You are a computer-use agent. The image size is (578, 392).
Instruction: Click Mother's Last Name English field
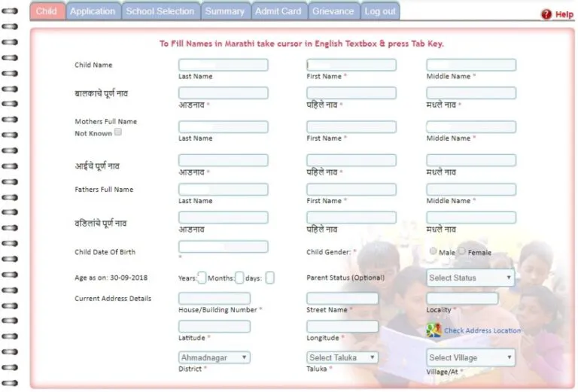(224, 126)
